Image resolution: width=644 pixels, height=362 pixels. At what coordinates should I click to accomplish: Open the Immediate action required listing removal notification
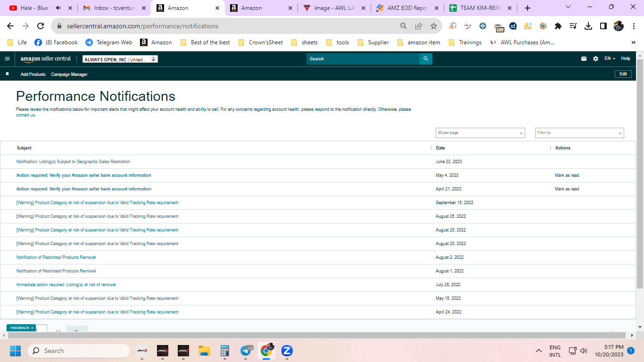pos(66,285)
